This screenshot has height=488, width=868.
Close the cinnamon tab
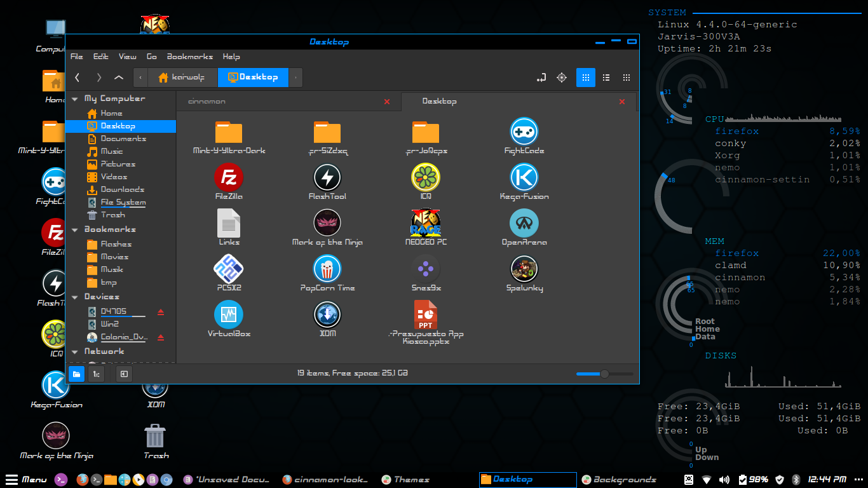pos(387,102)
